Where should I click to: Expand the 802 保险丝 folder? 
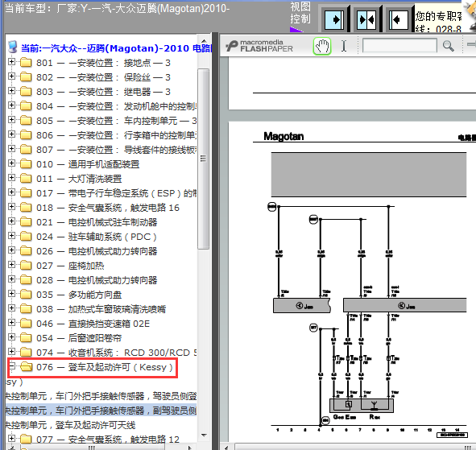pyautogui.click(x=11, y=76)
